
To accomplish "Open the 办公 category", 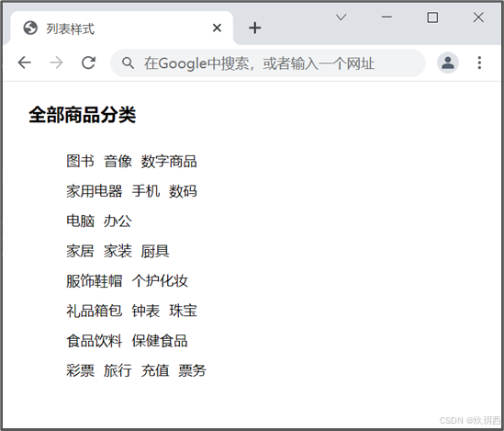I will pyautogui.click(x=118, y=221).
